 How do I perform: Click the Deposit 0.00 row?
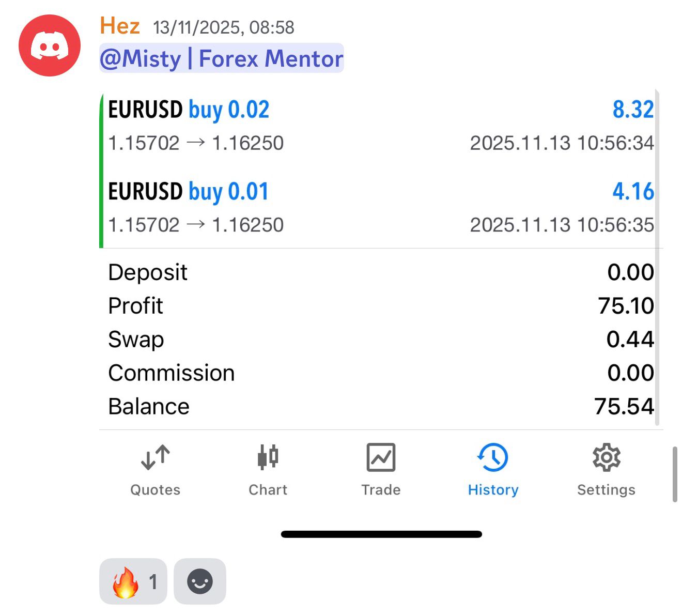pyautogui.click(x=381, y=272)
